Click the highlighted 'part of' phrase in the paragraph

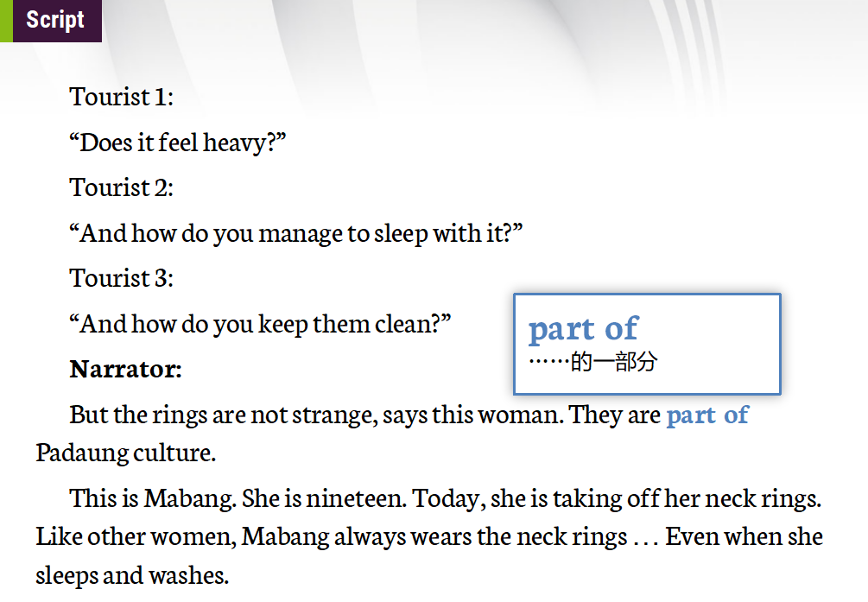tap(706, 415)
